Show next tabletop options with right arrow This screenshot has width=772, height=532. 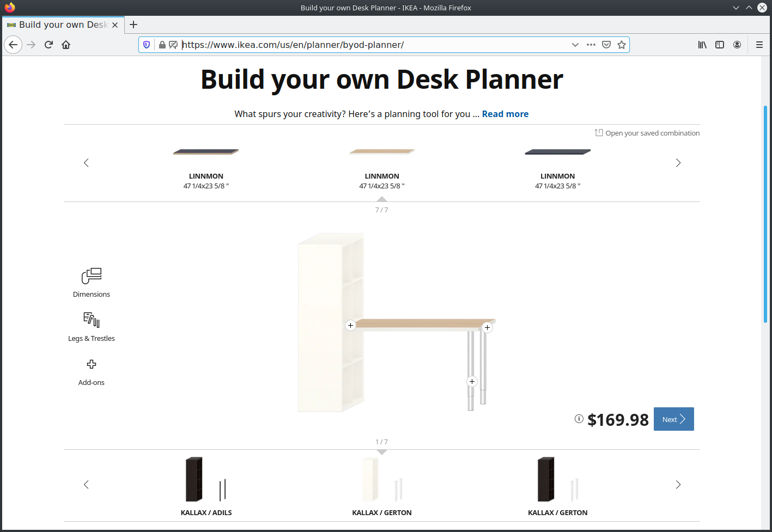(678, 163)
